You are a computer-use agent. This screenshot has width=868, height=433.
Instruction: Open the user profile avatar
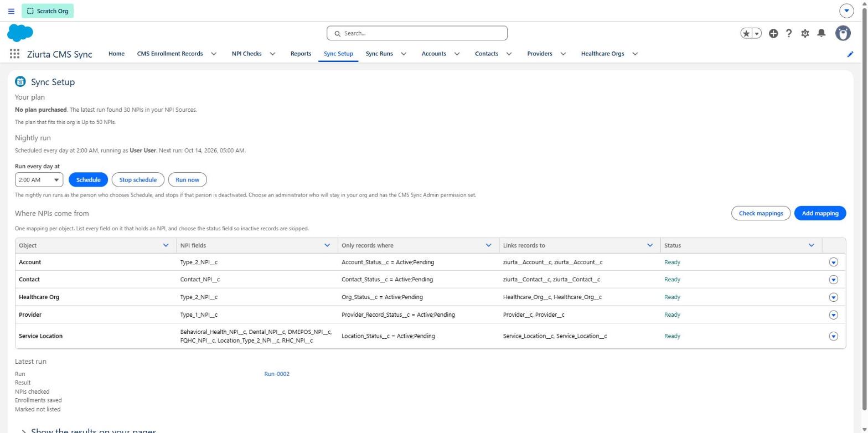pyautogui.click(x=843, y=33)
